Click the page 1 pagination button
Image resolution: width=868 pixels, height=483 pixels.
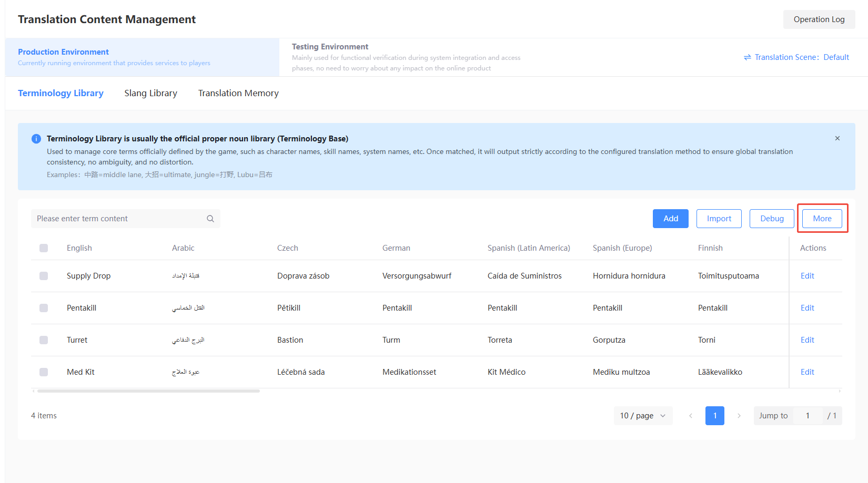(x=715, y=416)
